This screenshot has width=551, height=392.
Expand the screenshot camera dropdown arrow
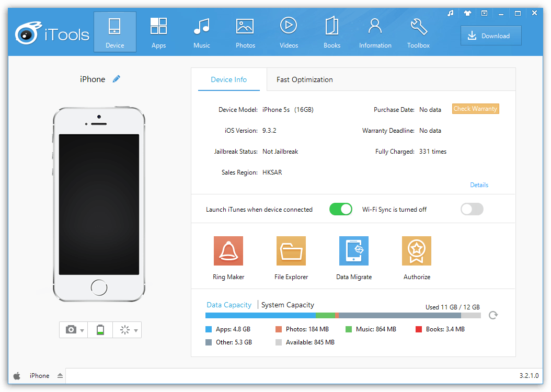point(82,330)
